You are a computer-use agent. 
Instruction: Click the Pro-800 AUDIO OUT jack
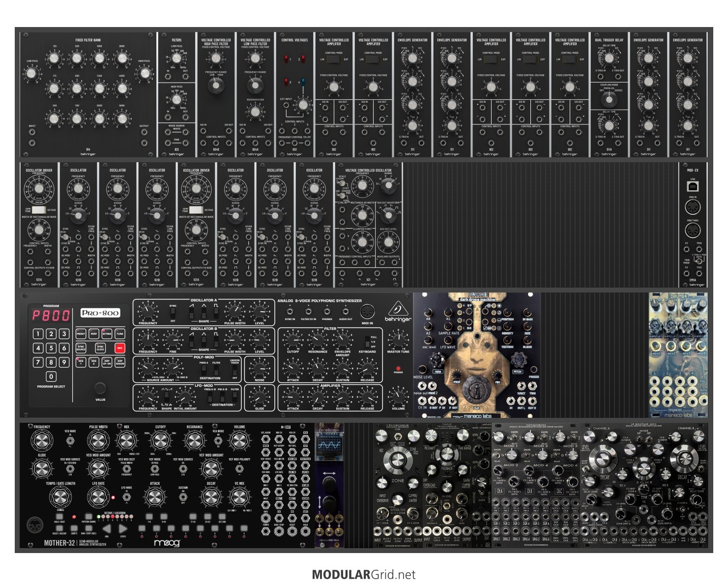(x=346, y=311)
